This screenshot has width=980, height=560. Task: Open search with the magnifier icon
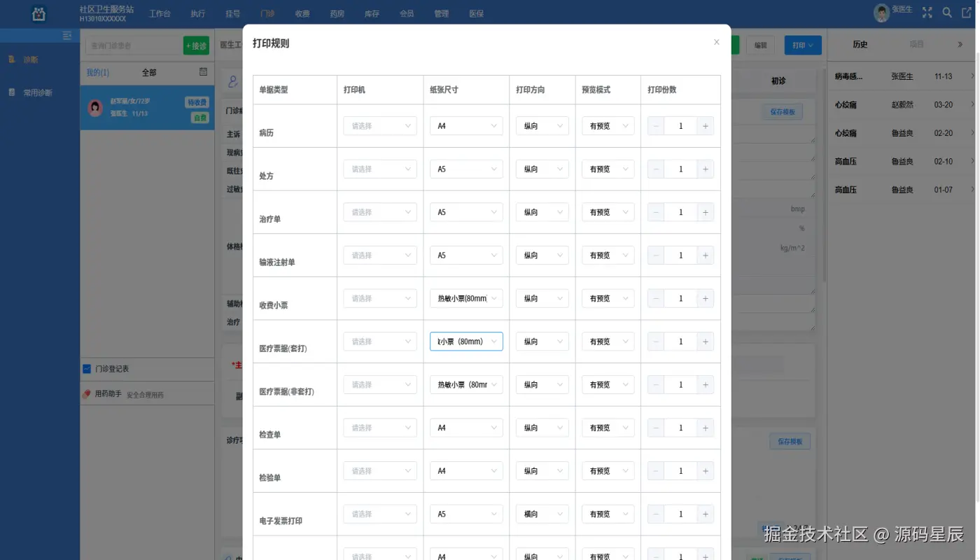pyautogui.click(x=947, y=12)
